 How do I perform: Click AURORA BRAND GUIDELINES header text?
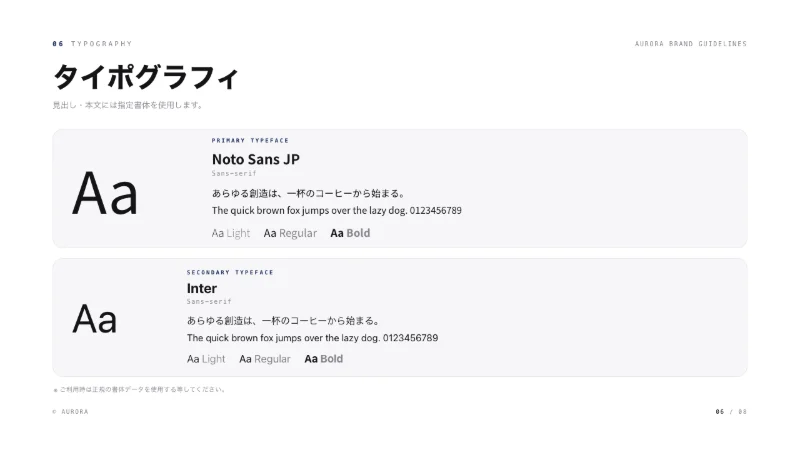click(691, 44)
